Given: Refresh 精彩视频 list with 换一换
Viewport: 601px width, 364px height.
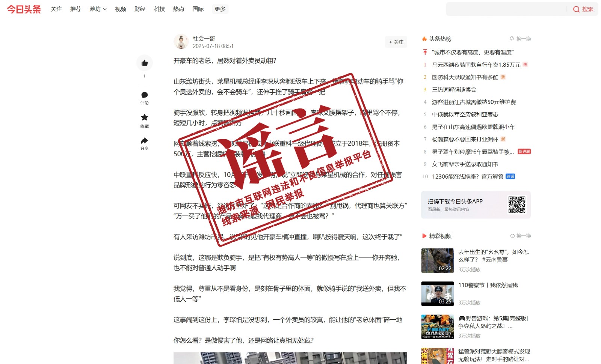Looking at the screenshot, I should pyautogui.click(x=521, y=236).
